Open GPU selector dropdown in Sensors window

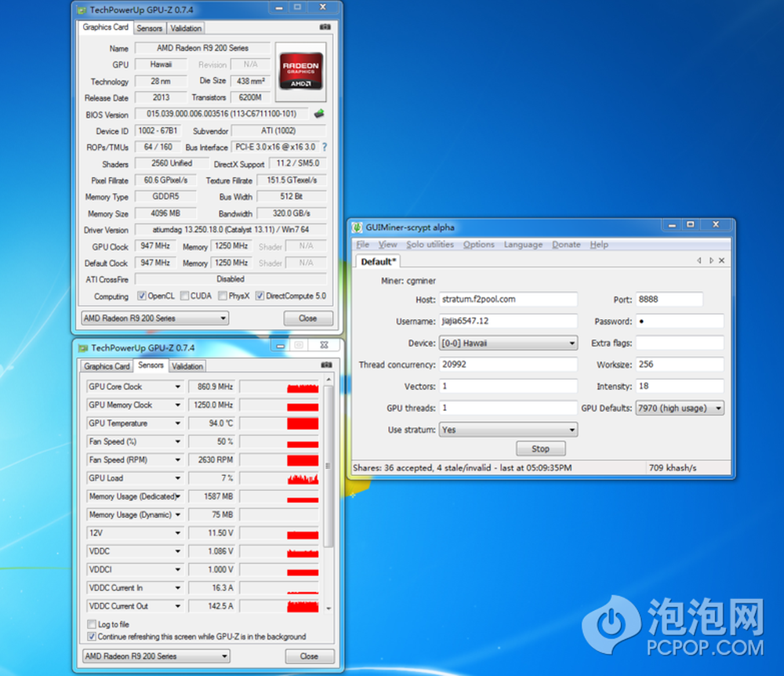[156, 656]
